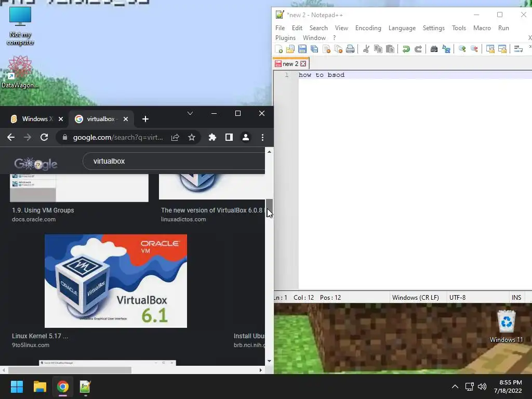Screen dimensions: 532x399
Task: Click the Synchronize Vertical Scrolling icon
Action: click(490, 49)
